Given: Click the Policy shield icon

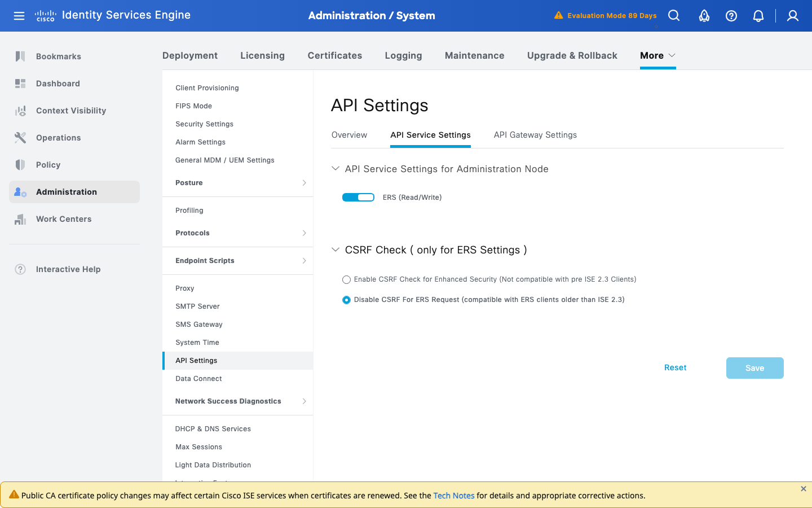Looking at the screenshot, I should click(20, 165).
